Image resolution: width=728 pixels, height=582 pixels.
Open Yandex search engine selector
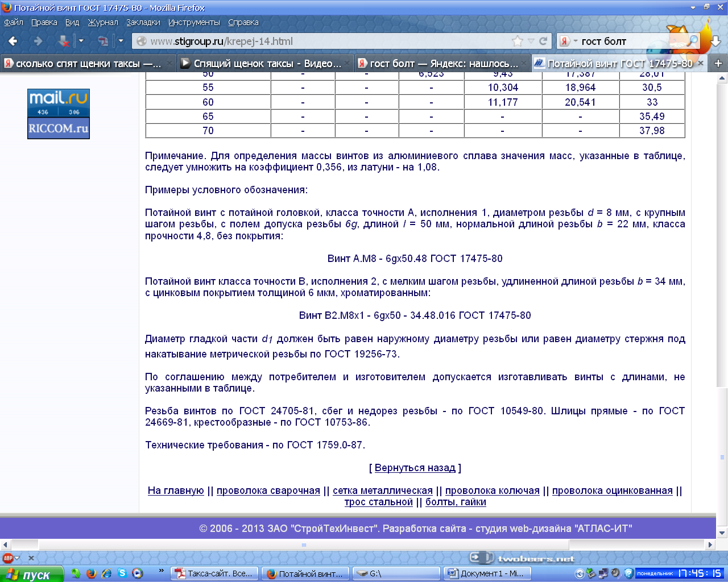[x=568, y=41]
